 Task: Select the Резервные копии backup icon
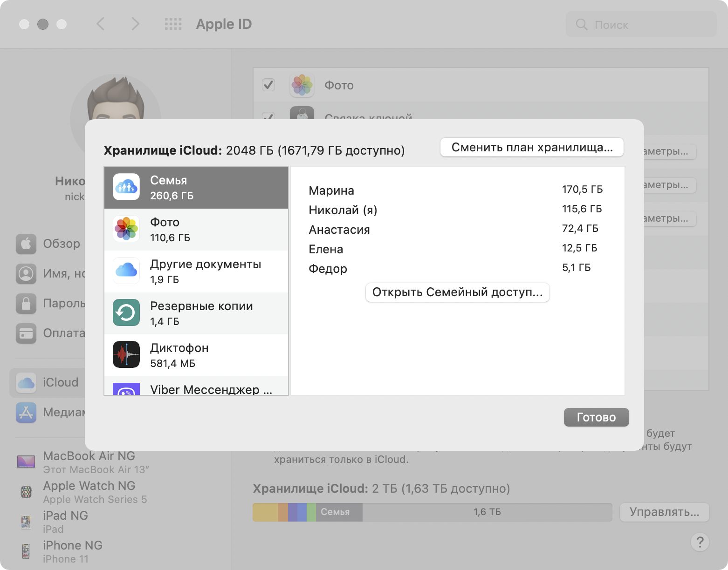tap(126, 313)
